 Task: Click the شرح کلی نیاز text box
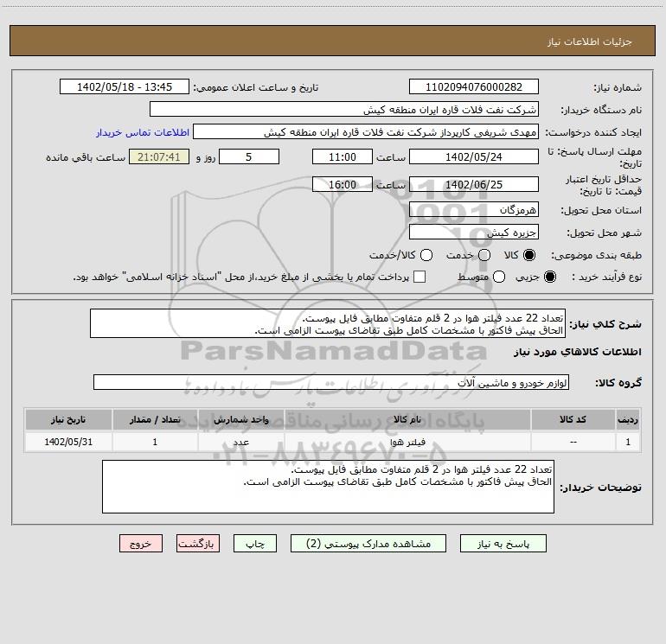(x=328, y=323)
